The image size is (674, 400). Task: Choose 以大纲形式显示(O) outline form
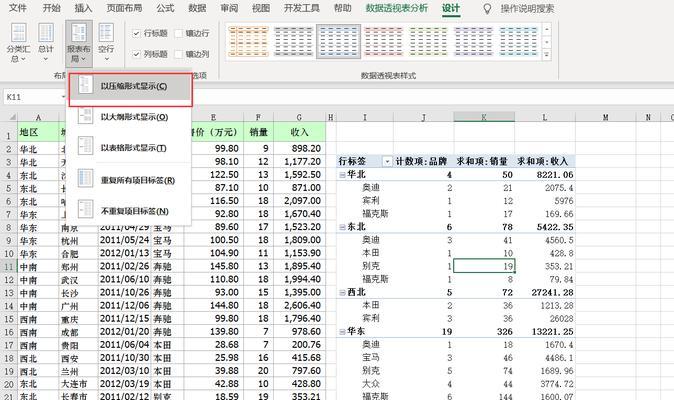pos(130,117)
